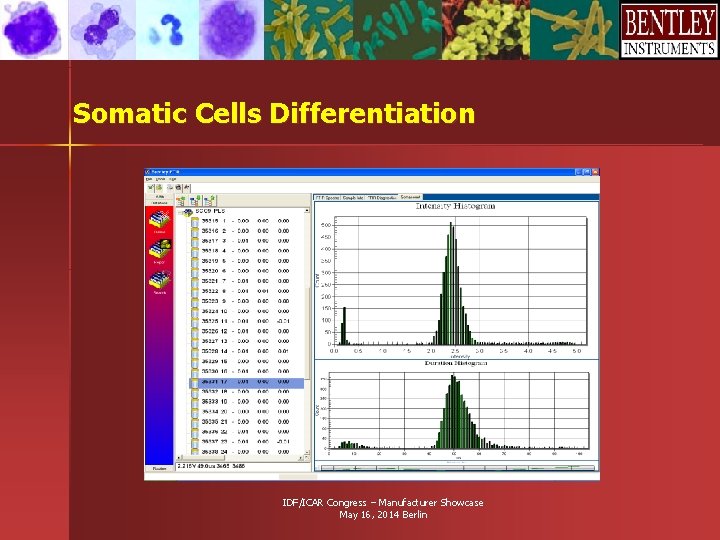
Task: Open the File menu
Action: 149,179
